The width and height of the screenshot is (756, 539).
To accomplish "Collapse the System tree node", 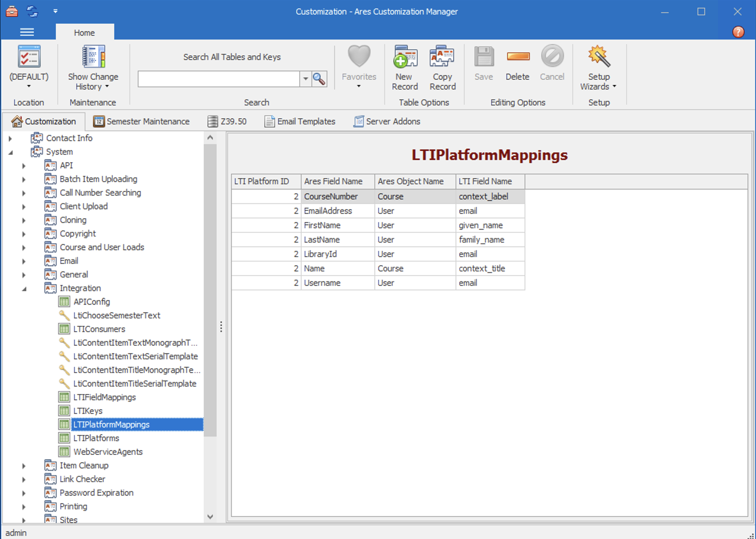I will [10, 152].
